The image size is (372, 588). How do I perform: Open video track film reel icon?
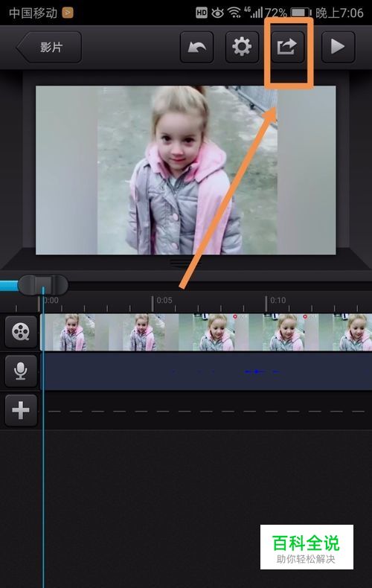coord(21,332)
